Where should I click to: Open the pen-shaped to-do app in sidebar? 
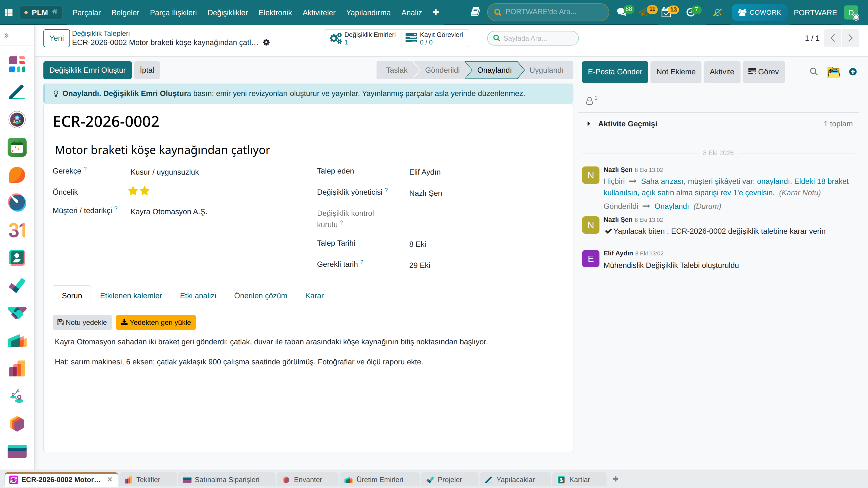pyautogui.click(x=17, y=92)
